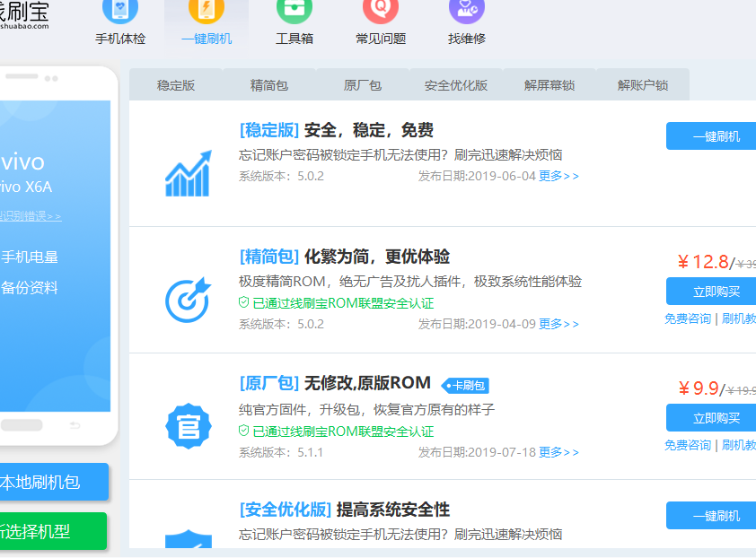The height and width of the screenshot is (558, 756).
Task: Click the 安全优化版 shield icon
Action: point(188,539)
